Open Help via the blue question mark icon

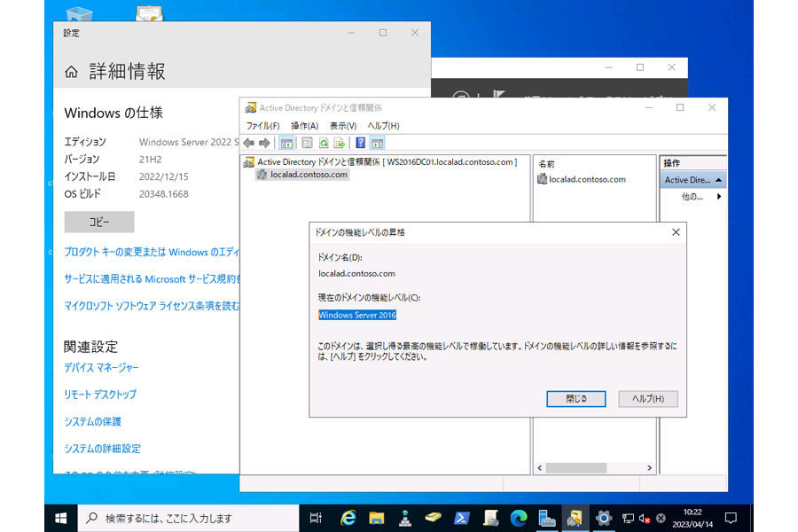[x=360, y=143]
